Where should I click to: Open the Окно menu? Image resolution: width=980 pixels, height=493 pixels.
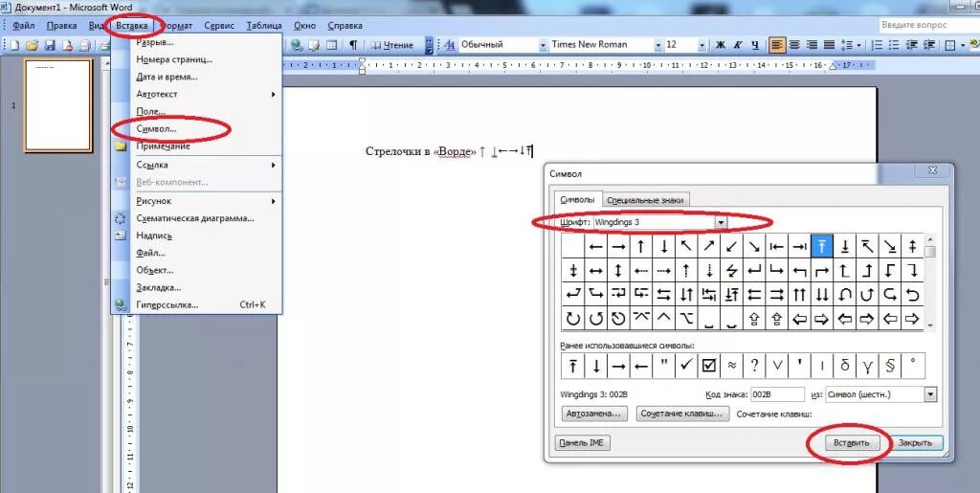click(x=304, y=26)
